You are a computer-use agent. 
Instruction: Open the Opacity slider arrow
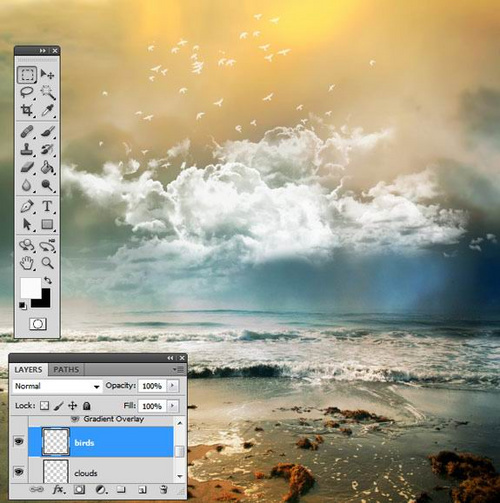click(x=172, y=386)
